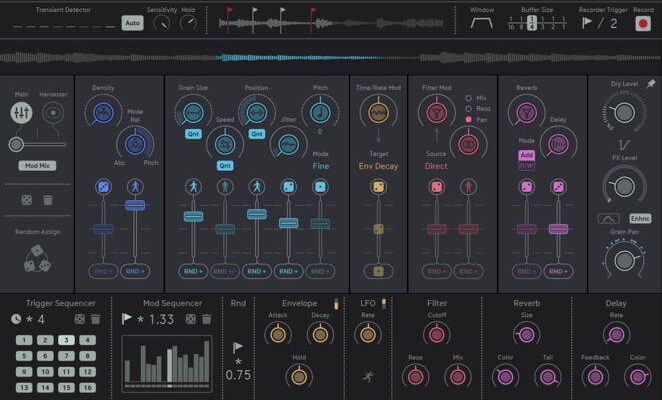Select the Reso radio option in Filter Mod
The image size is (662, 400).
(469, 108)
